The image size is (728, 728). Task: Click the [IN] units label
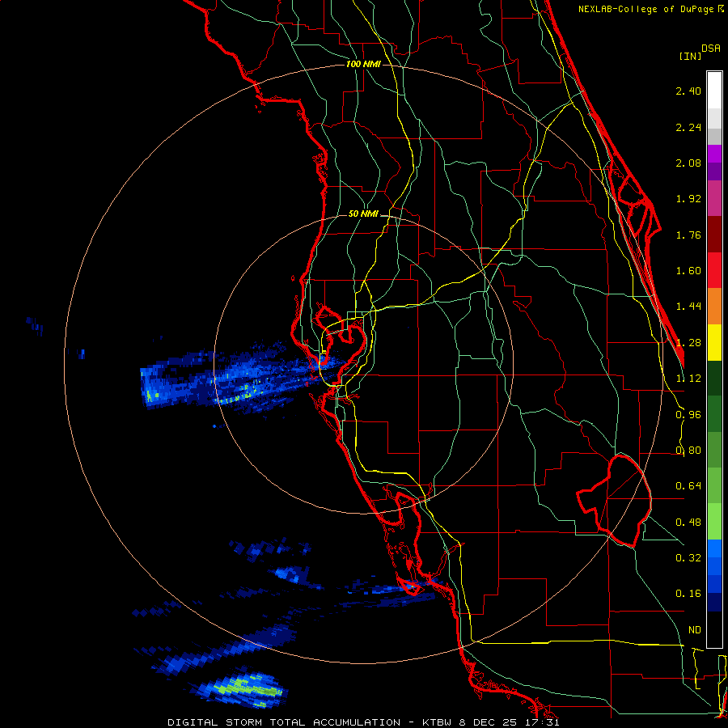690,56
